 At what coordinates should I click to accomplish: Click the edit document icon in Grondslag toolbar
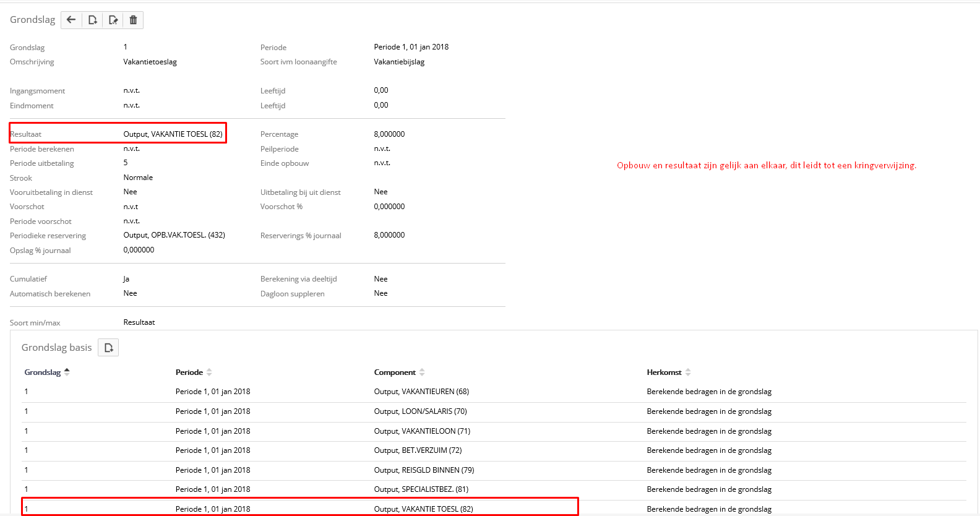tap(113, 20)
